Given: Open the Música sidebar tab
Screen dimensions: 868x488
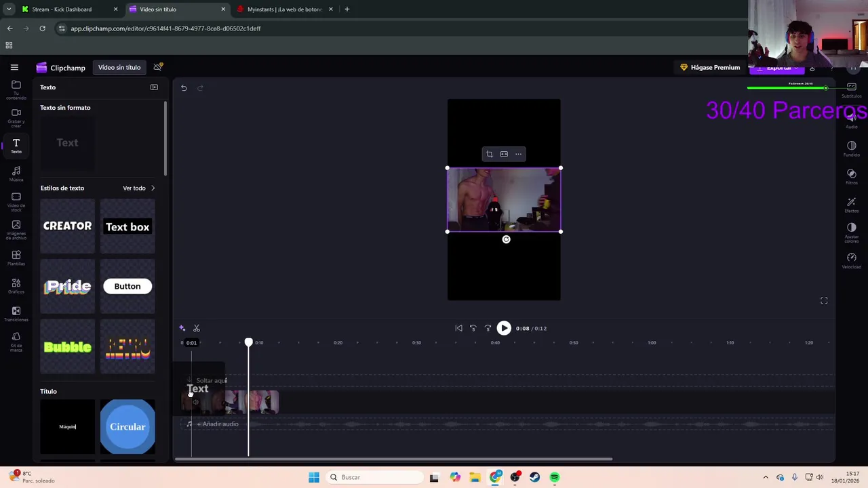Looking at the screenshot, I should 16,174.
